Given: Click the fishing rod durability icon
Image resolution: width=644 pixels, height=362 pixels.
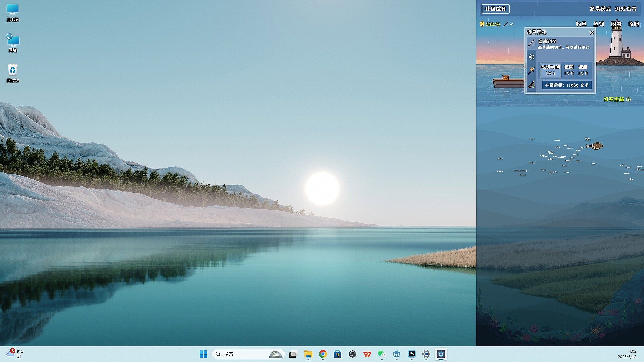Looking at the screenshot, I should click(506, 24).
